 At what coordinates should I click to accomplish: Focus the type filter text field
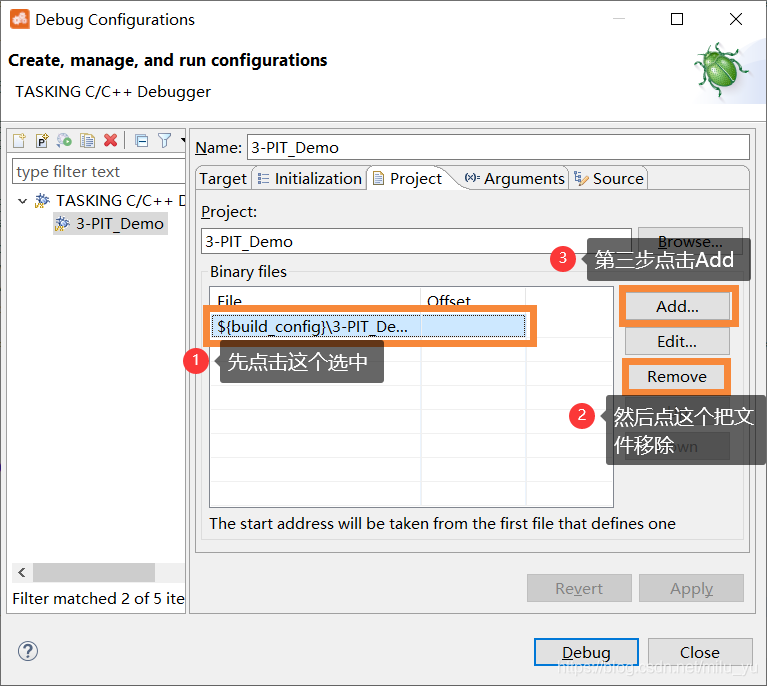98,171
